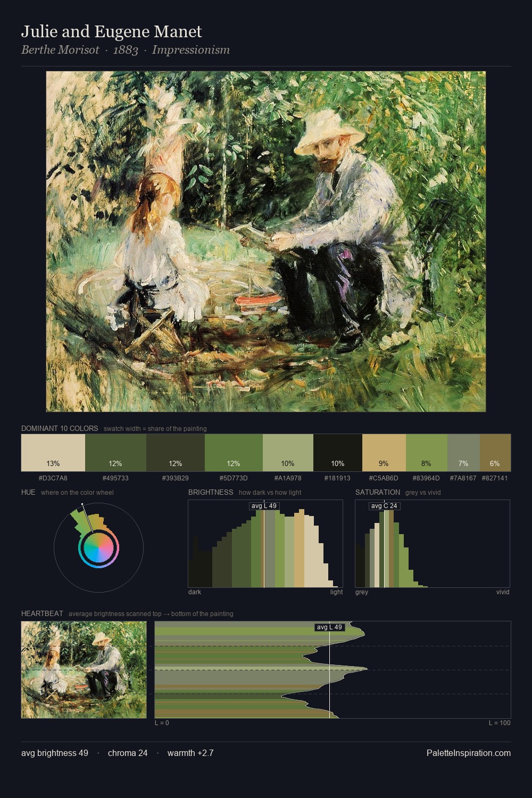Click the 'SATURATION' section heading

pyautogui.click(x=378, y=492)
